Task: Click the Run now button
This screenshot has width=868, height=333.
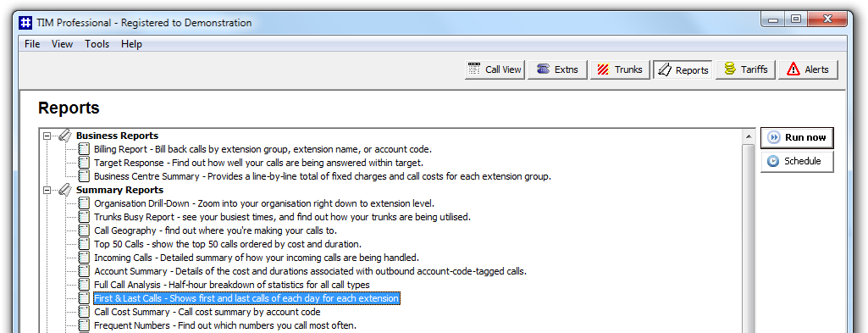Action: [x=797, y=137]
